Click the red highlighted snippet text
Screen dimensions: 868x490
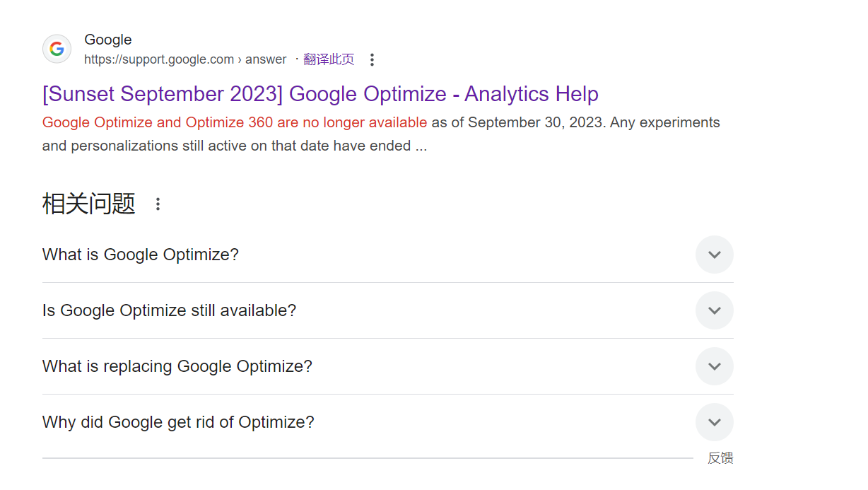[x=235, y=122]
